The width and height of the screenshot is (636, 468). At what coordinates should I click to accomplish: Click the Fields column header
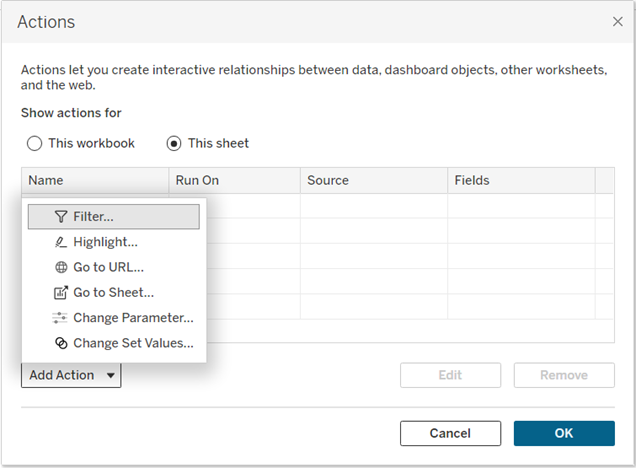click(x=522, y=180)
